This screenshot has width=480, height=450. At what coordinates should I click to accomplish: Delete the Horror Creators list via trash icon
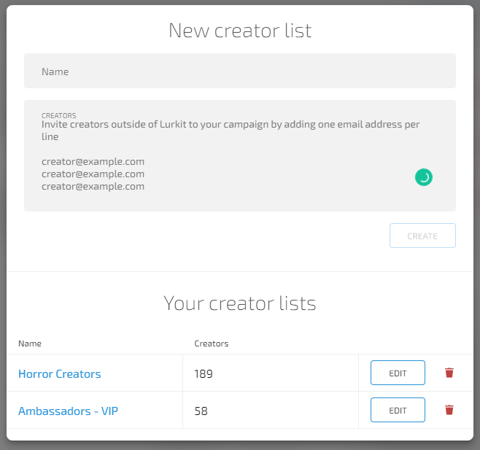coord(449,373)
